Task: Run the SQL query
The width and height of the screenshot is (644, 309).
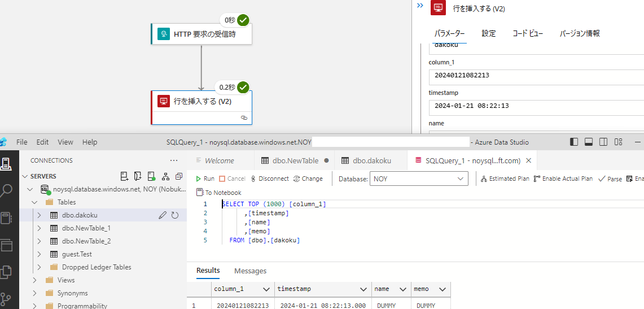Action: click(x=205, y=179)
